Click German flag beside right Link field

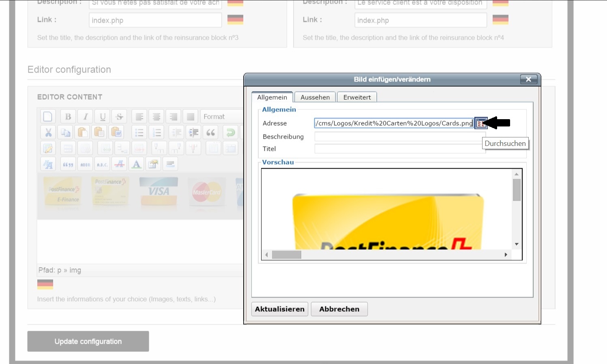point(500,19)
